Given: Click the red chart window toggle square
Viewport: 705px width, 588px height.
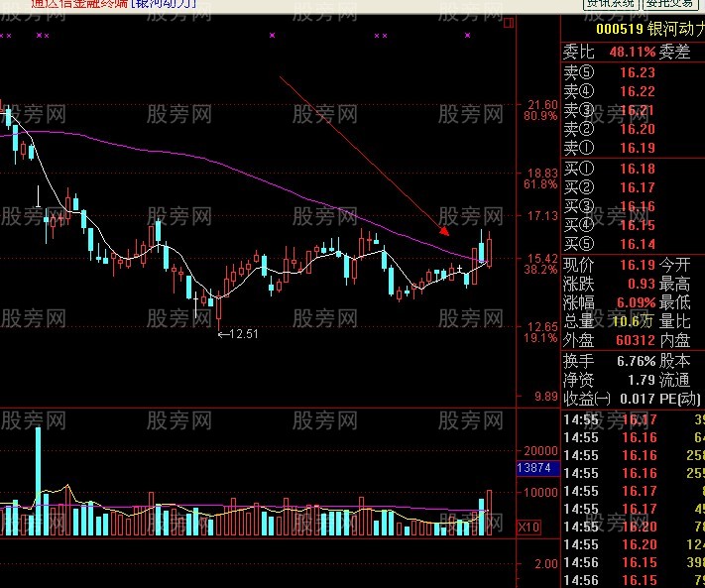Looking at the screenshot, I should pos(509,23).
